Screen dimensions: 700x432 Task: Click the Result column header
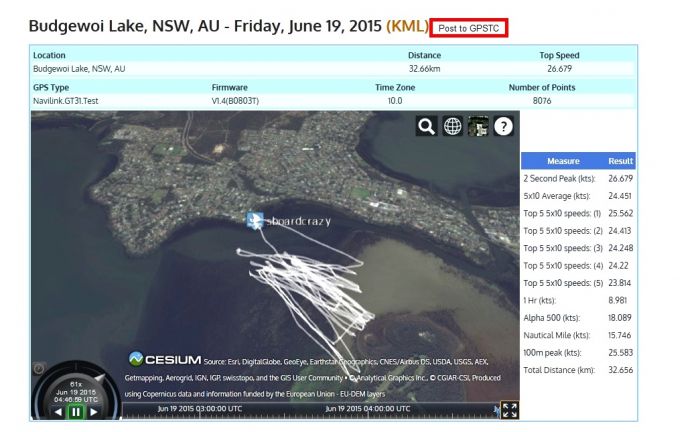tap(620, 161)
